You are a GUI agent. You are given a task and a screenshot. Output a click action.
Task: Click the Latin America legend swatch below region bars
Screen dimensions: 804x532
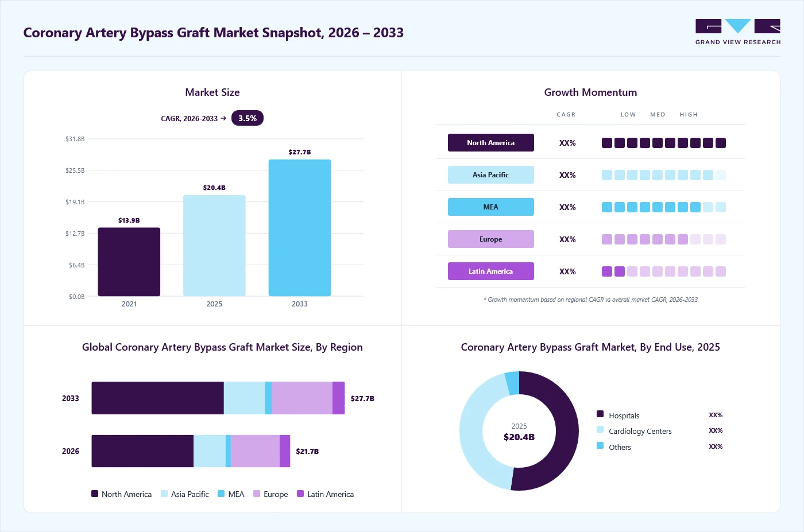[x=300, y=494]
